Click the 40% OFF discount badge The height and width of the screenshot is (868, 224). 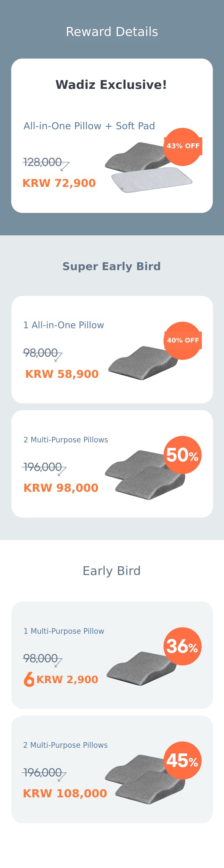coord(183,341)
